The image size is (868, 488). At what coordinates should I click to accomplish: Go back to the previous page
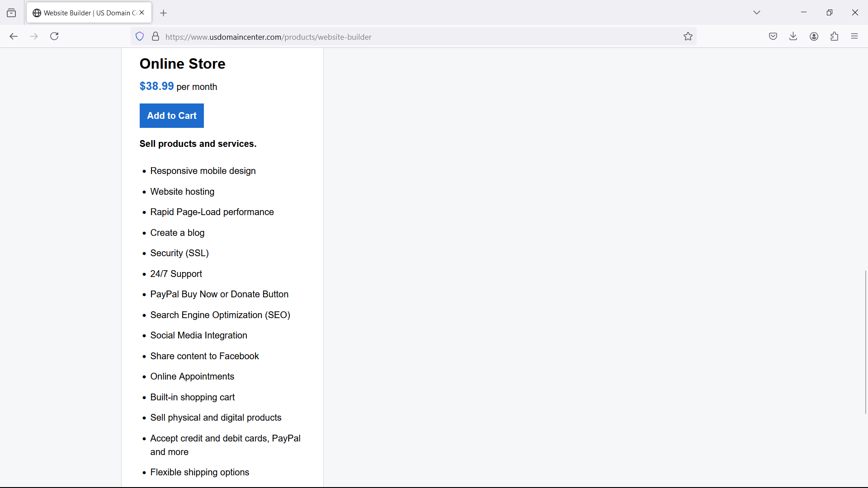tap(14, 37)
